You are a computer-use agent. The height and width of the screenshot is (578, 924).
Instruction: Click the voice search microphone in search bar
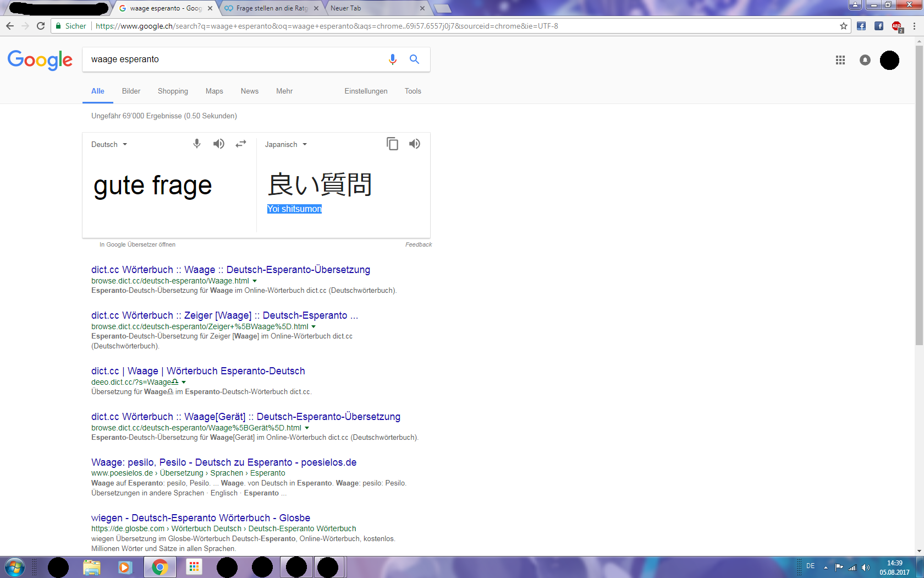[392, 59]
